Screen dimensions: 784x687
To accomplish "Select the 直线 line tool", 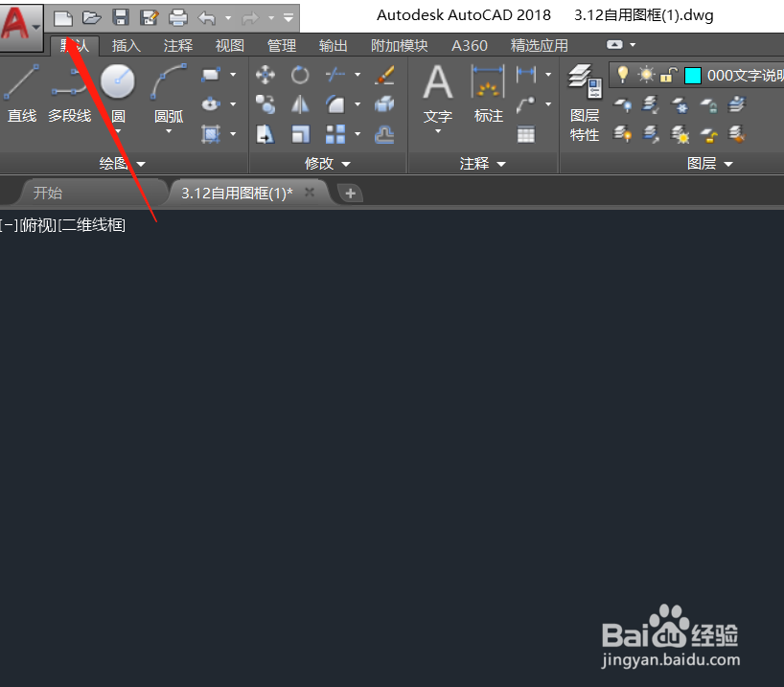I will click(21, 94).
